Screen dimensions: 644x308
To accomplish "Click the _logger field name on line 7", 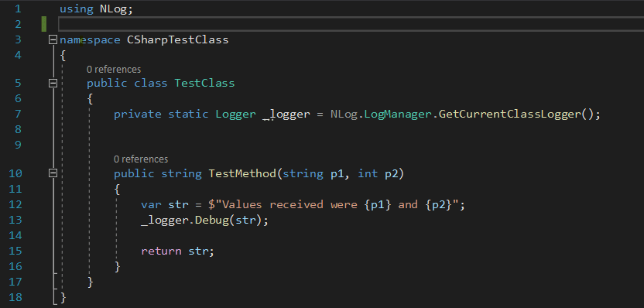I will [286, 114].
